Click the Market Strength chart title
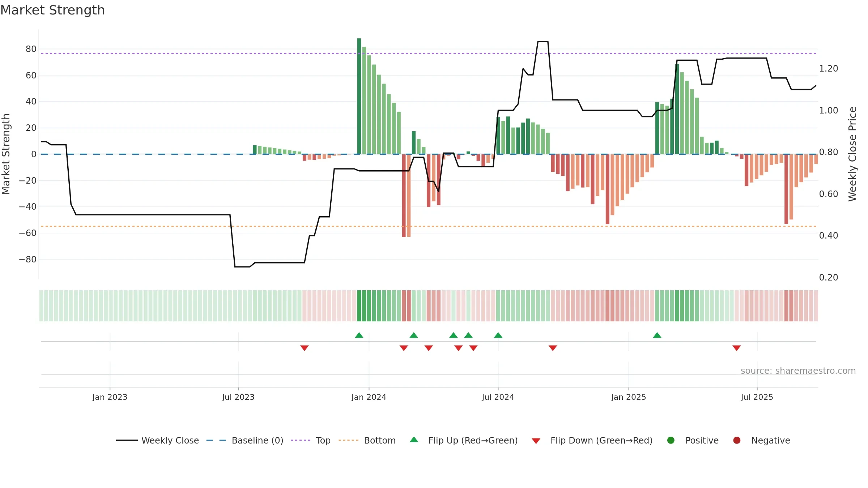 pos(52,10)
